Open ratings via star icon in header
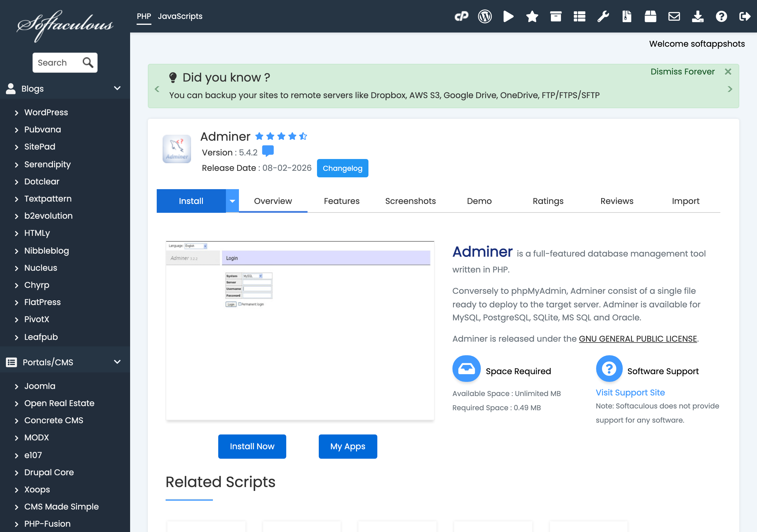757x532 pixels. coord(532,16)
